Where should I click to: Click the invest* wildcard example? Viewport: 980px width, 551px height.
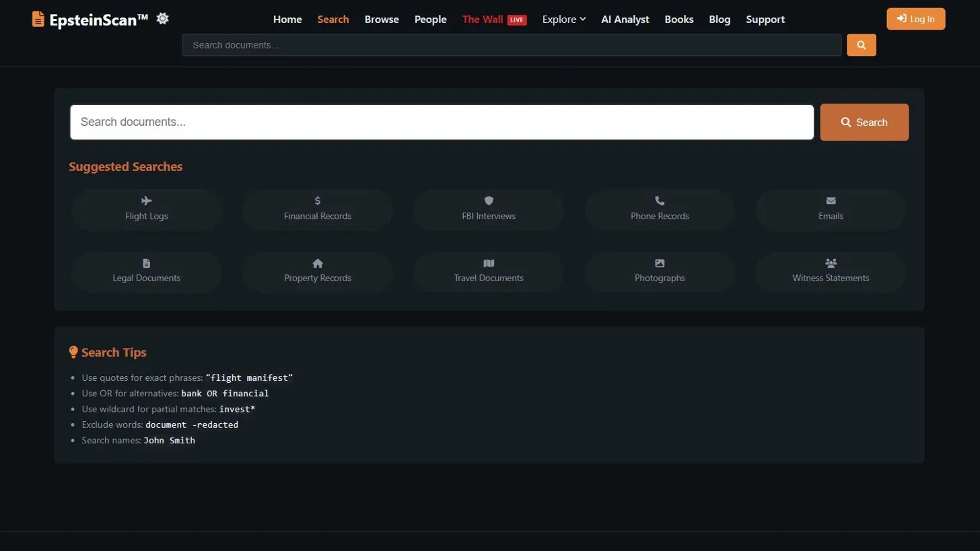[237, 409]
